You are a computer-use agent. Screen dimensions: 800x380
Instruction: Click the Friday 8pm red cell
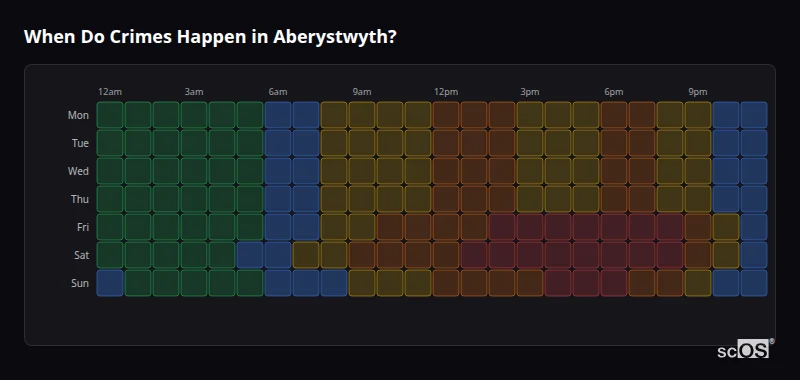pyautogui.click(x=670, y=227)
